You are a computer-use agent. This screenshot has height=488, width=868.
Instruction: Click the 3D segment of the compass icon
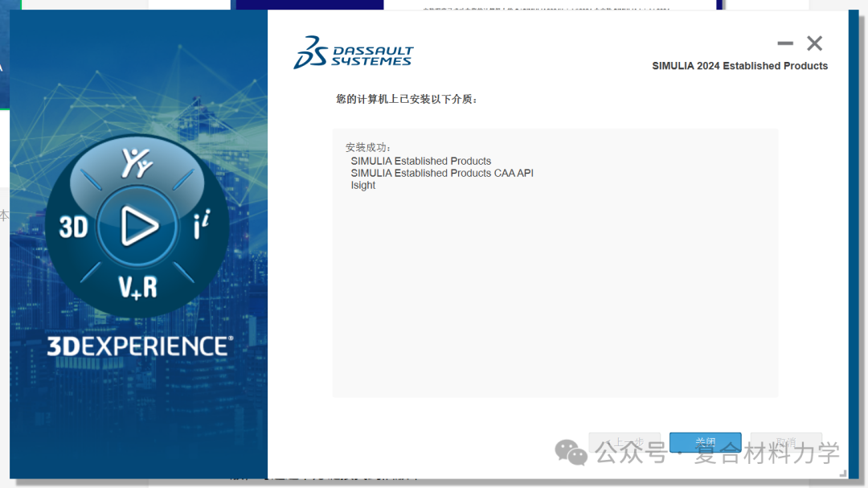(x=75, y=227)
